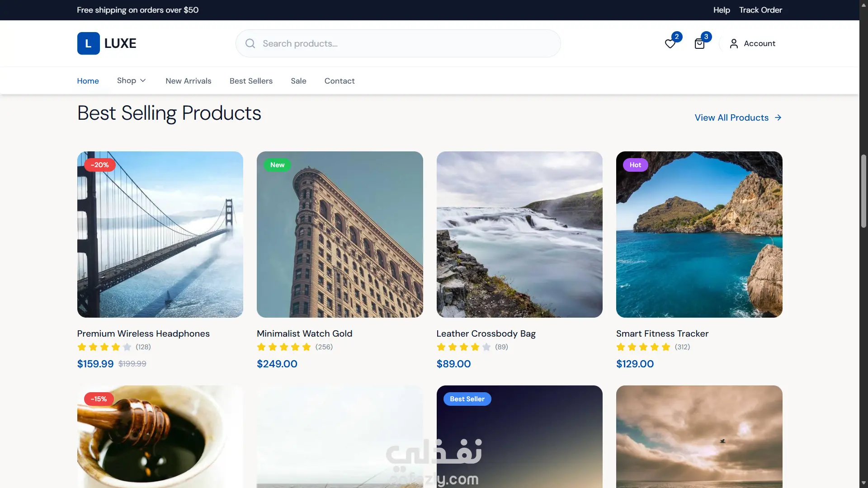This screenshot has width=868, height=488.
Task: Click the scrollbar down arrow
Action: tap(863, 483)
